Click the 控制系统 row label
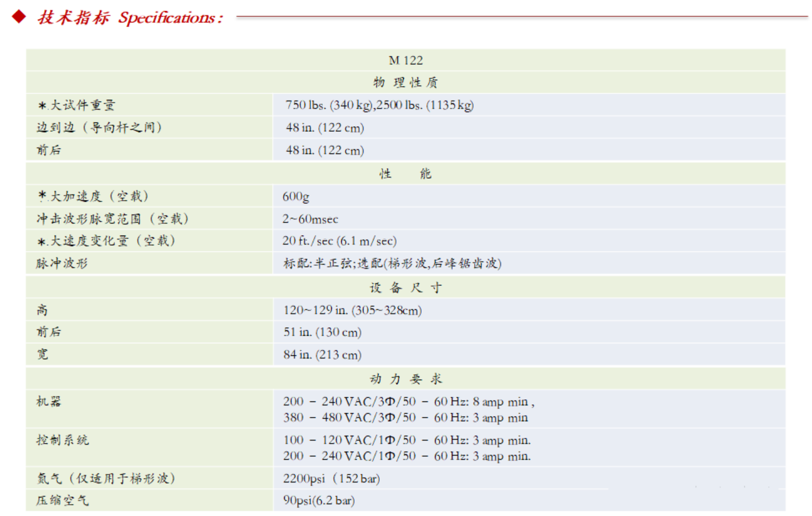This screenshot has width=812, height=516. click(63, 440)
